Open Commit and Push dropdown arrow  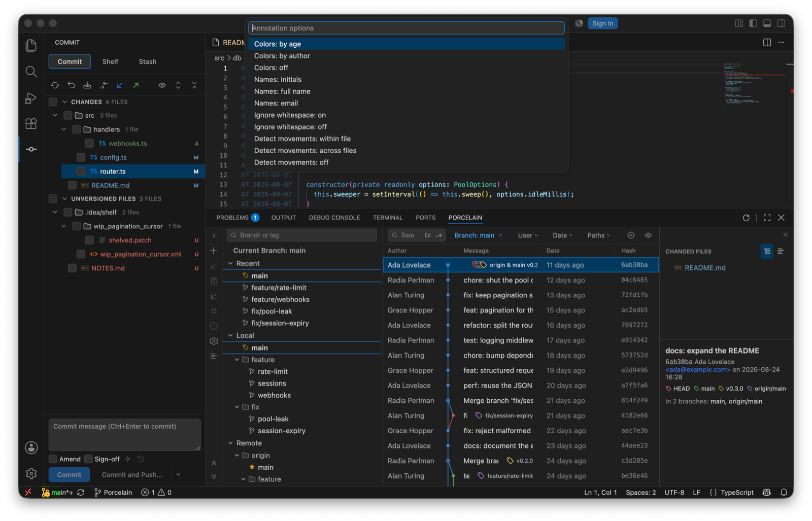pos(178,475)
